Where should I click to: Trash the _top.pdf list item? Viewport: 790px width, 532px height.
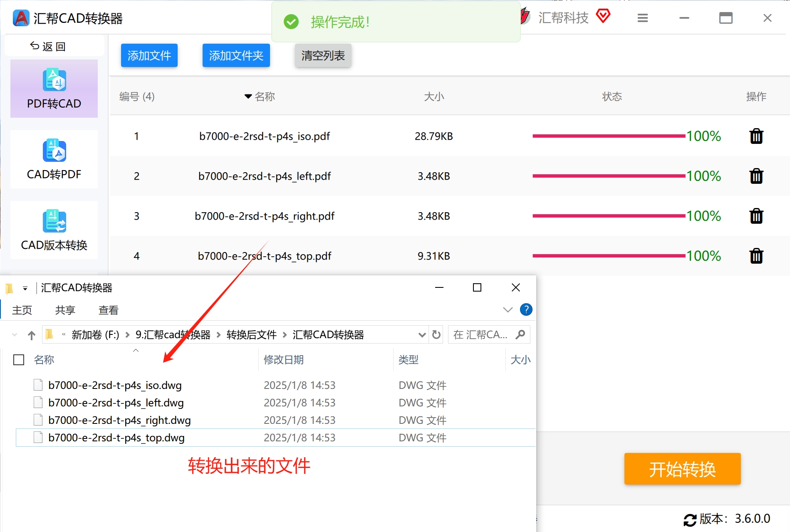point(756,256)
